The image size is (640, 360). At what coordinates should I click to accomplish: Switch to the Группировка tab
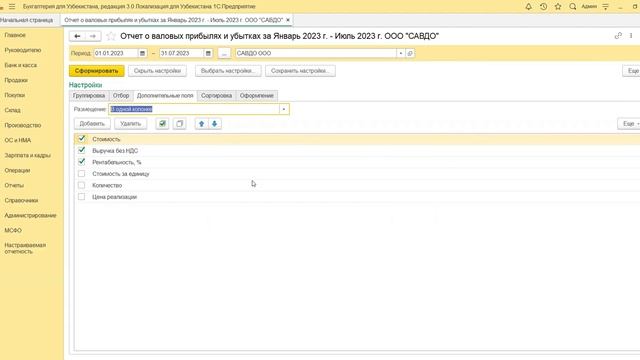tap(89, 96)
